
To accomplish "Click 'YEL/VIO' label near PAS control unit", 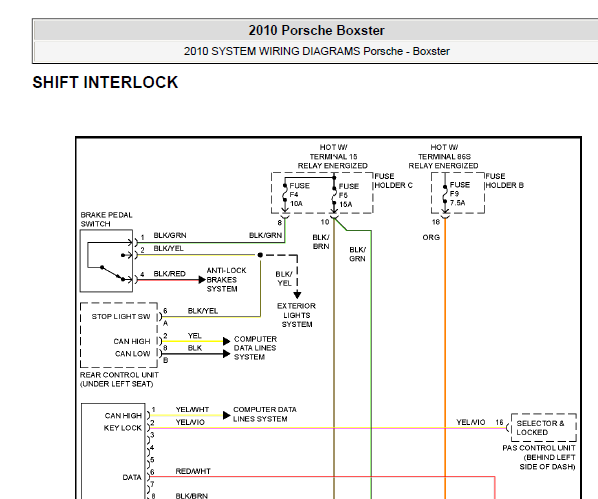I will [x=471, y=422].
